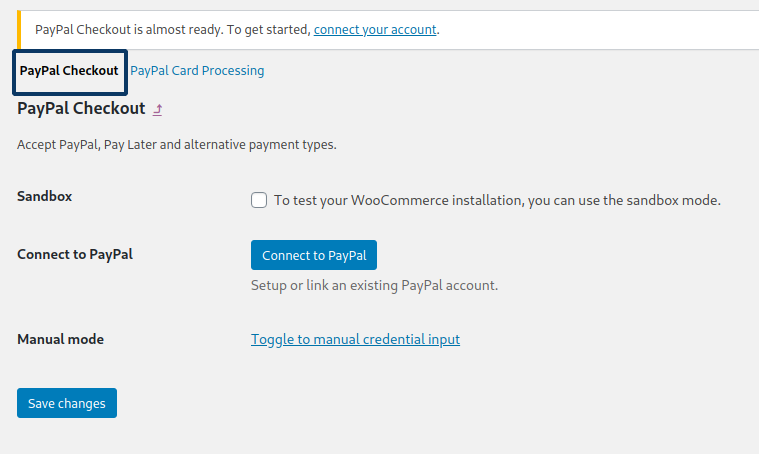
Task: Open the PayPal Card Processing tab
Action: [197, 71]
